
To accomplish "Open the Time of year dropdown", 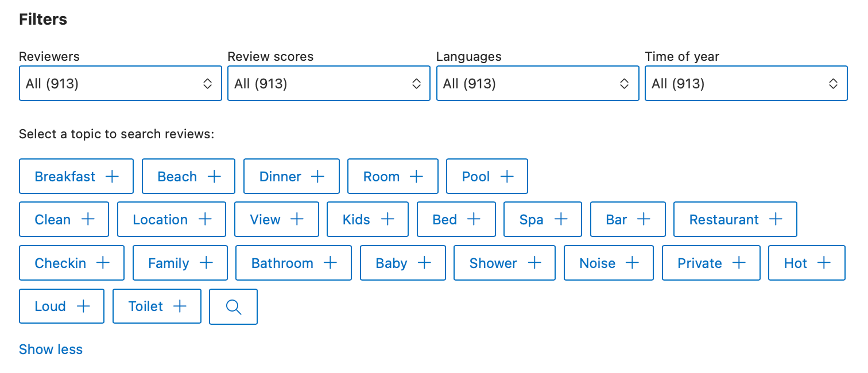I will point(746,83).
